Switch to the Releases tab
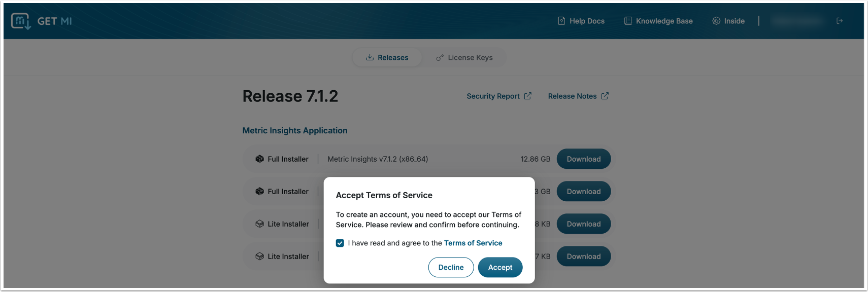This screenshot has height=292, width=868. click(387, 58)
